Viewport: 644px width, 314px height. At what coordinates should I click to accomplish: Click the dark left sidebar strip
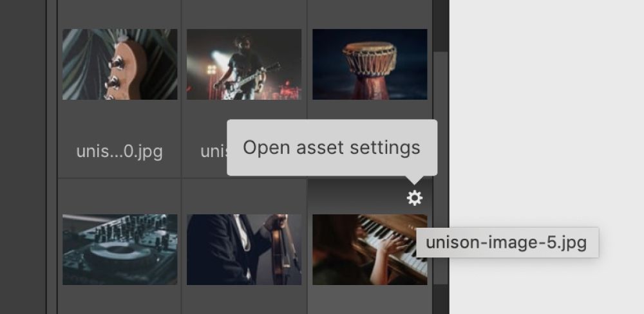[23, 157]
